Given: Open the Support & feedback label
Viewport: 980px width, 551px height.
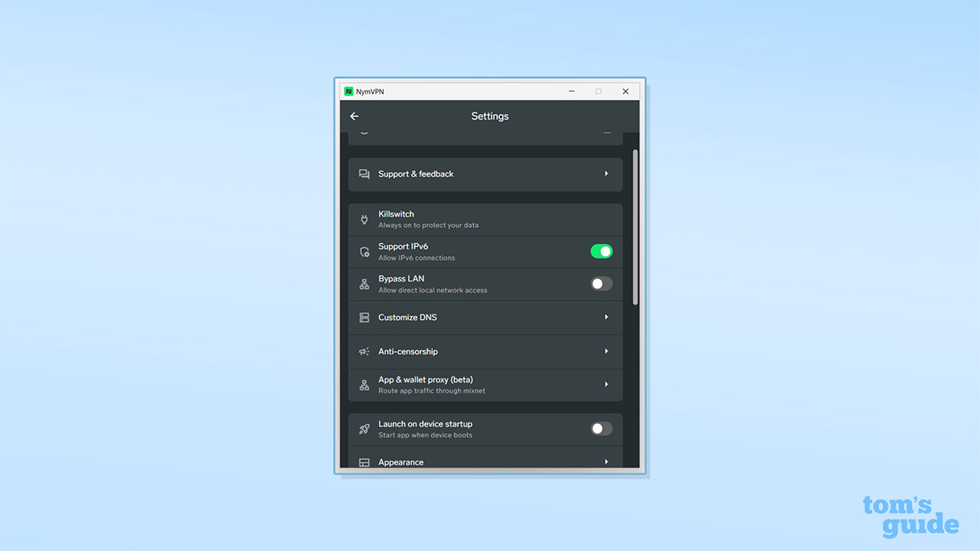Looking at the screenshot, I should click(416, 174).
